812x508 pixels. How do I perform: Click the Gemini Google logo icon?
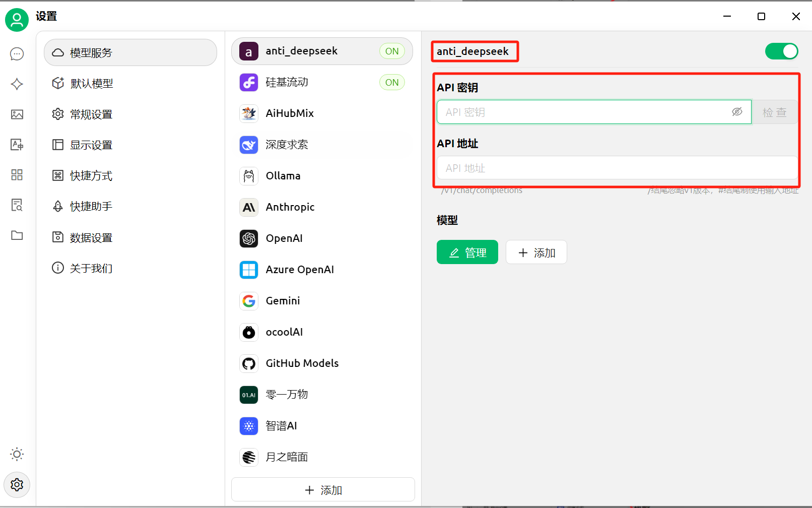pyautogui.click(x=249, y=301)
